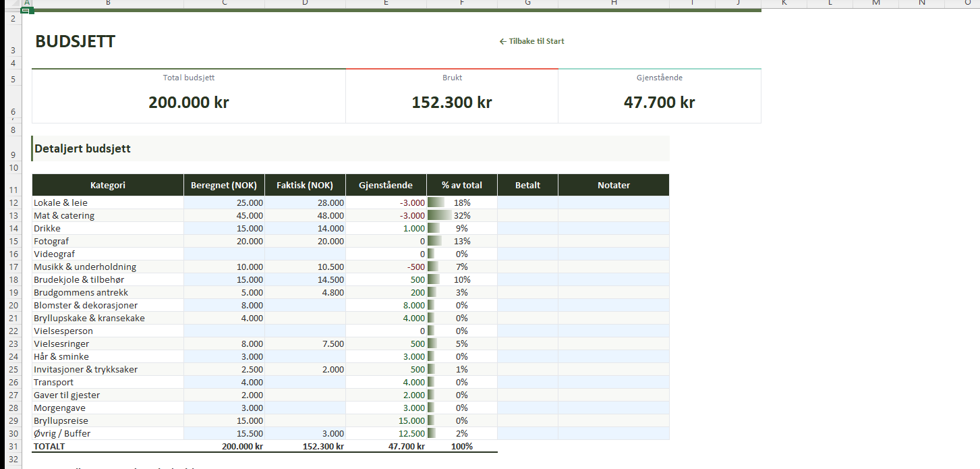
Task: Click the Detaljert budsjett section heading
Action: click(x=82, y=148)
